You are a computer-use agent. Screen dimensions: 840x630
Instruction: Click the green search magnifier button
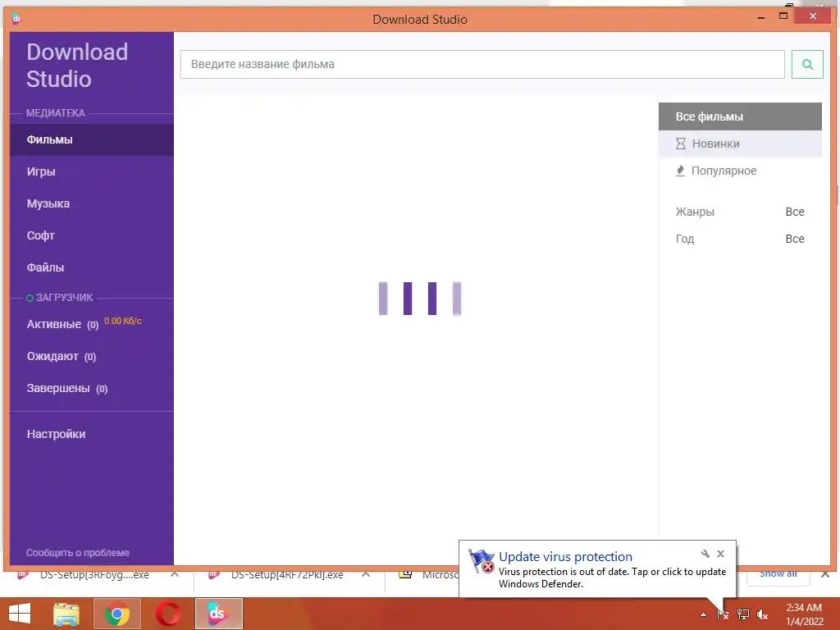807,64
